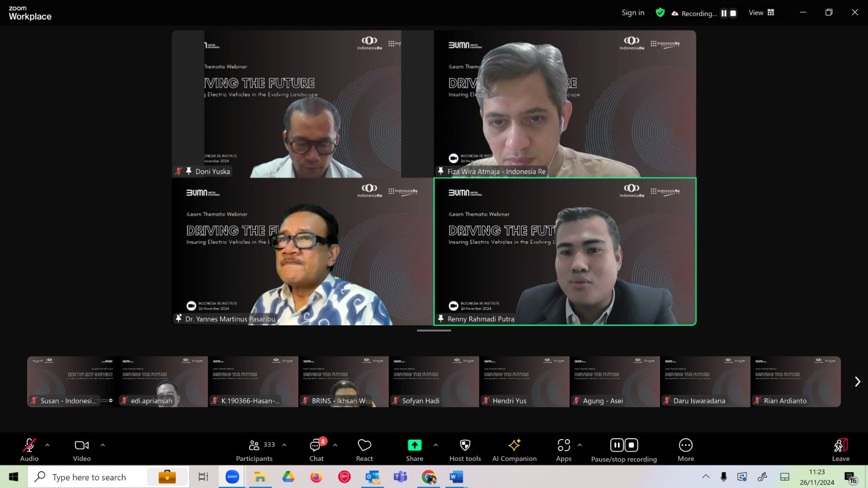Show next page of participant thumbnails
This screenshot has height=488, width=868.
click(x=857, y=382)
